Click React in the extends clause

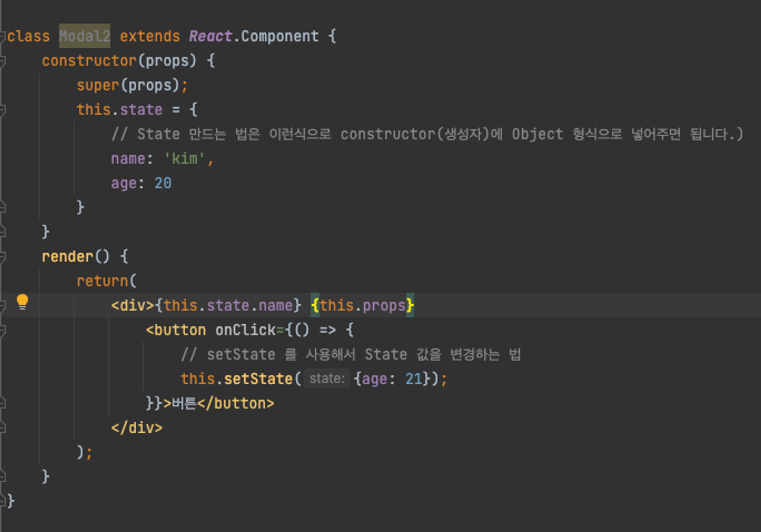tap(210, 36)
